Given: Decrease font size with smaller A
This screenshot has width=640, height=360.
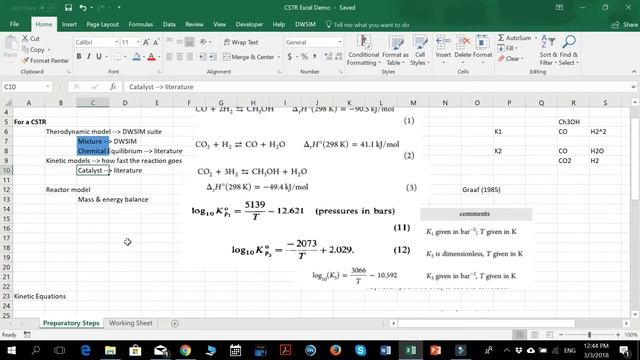Looking at the screenshot, I should pyautogui.click(x=156, y=42).
